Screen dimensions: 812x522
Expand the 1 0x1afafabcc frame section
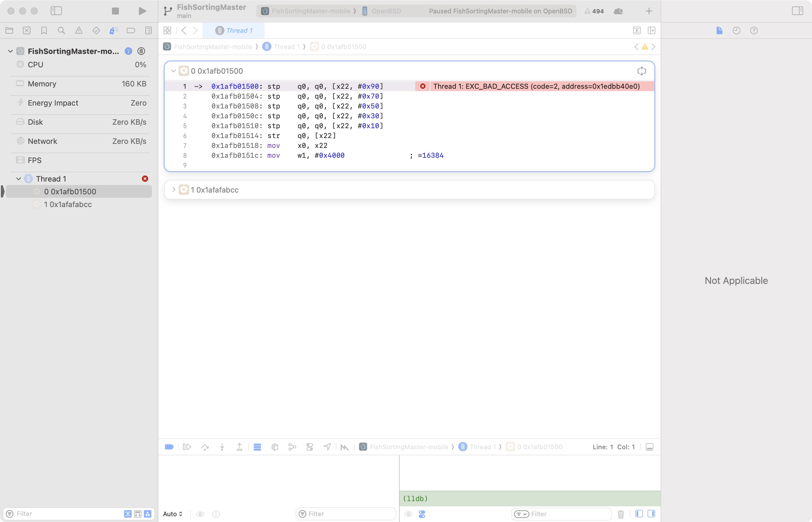point(173,189)
